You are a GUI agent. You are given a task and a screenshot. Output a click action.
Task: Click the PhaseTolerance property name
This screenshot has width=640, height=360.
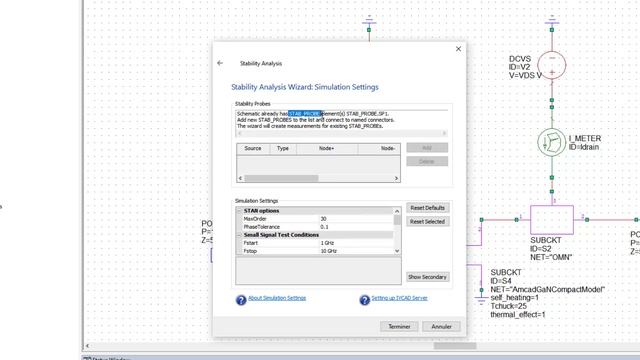coord(262,227)
